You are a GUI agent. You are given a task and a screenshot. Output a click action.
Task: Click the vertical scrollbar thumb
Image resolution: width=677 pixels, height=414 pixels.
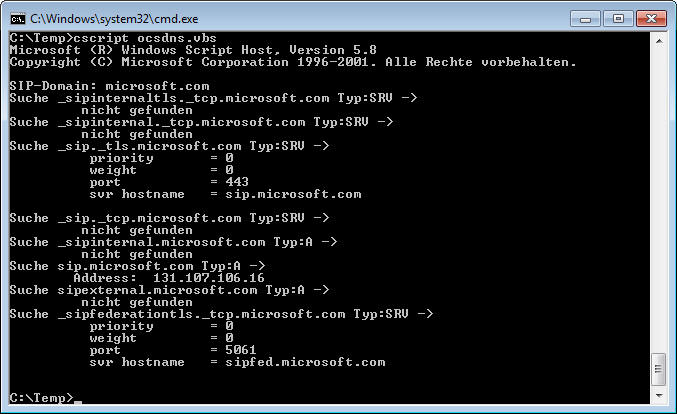[659, 369]
